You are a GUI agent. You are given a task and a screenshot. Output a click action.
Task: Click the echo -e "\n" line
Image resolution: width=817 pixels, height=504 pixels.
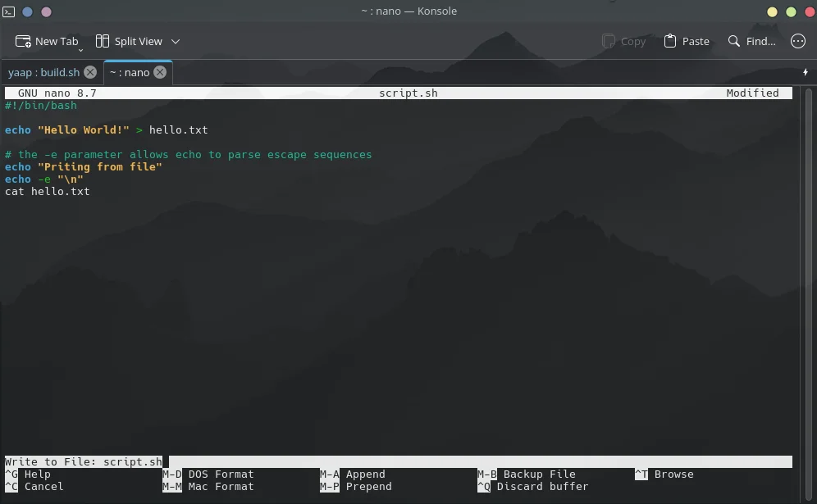pos(43,179)
